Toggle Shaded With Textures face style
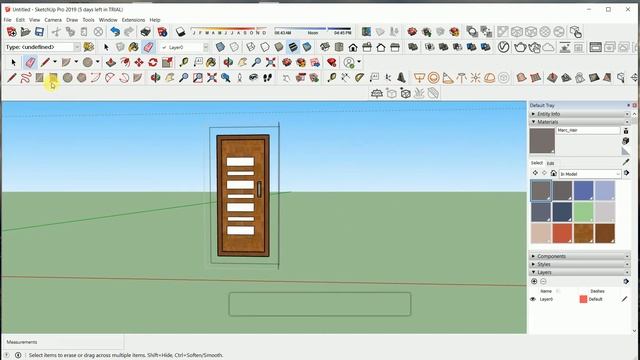 293,47
